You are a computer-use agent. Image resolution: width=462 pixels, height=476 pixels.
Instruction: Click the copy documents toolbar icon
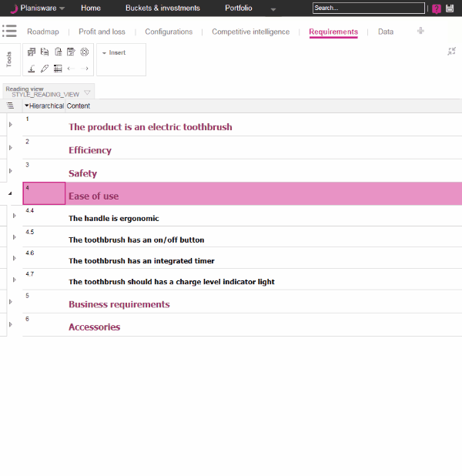[x=45, y=52]
